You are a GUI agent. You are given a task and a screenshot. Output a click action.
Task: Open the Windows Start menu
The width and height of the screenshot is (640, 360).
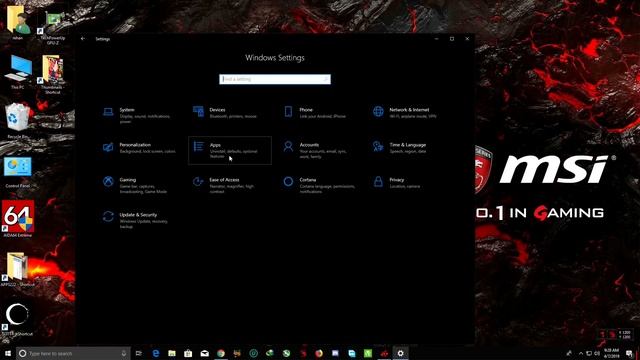8,353
